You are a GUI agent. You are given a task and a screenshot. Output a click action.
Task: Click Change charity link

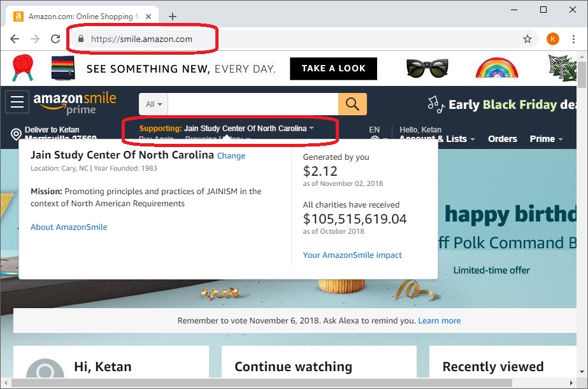231,156
